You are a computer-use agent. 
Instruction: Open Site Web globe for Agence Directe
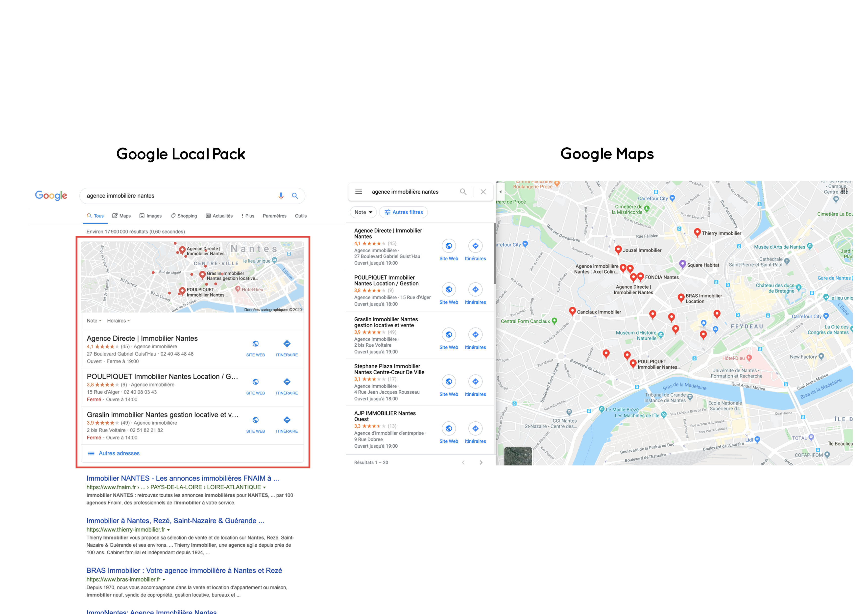tap(449, 246)
